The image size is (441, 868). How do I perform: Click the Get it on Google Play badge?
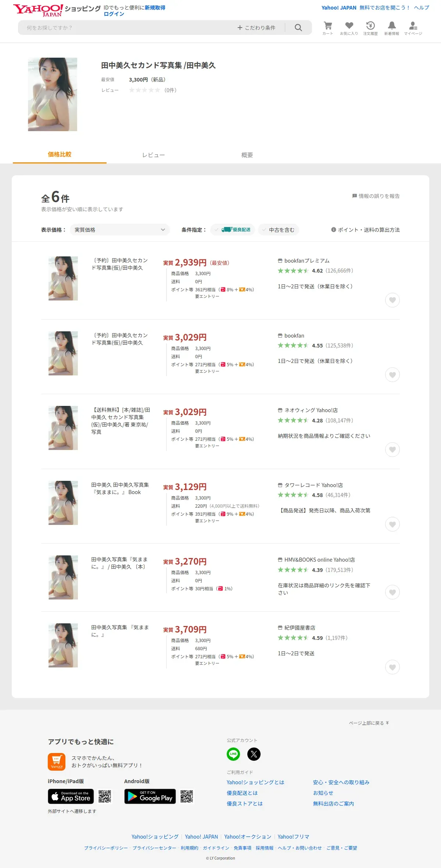pos(150,796)
